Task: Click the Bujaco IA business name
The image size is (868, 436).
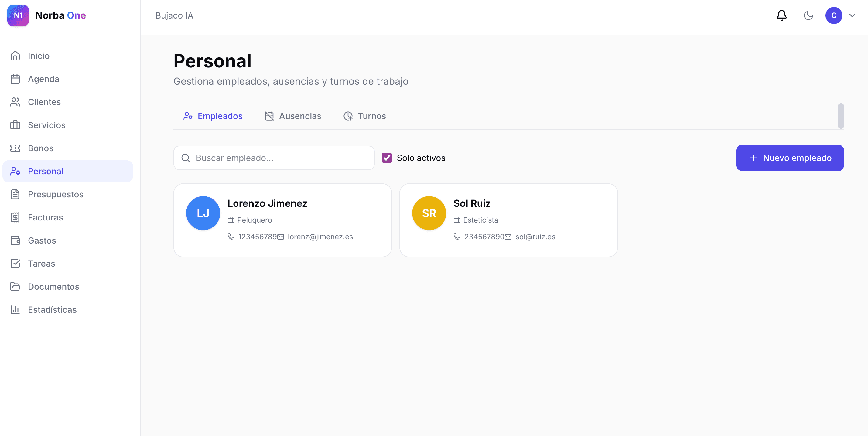Action: 174,15
